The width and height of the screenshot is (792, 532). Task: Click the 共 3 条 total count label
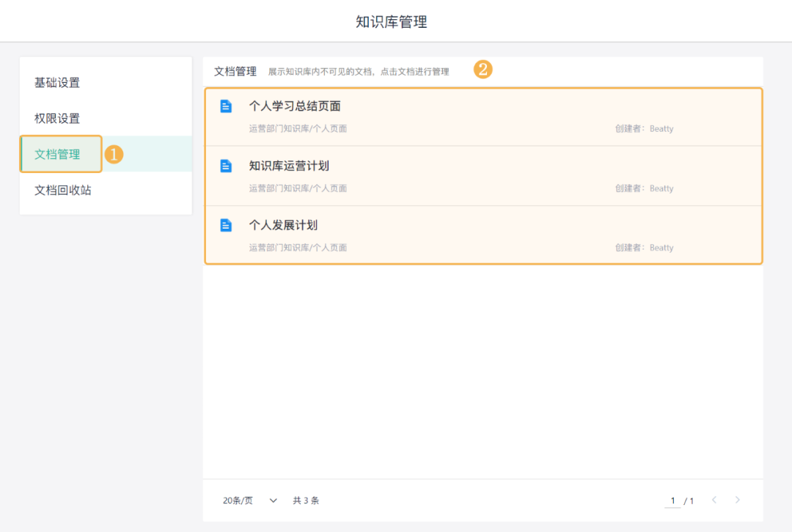pyautogui.click(x=307, y=500)
